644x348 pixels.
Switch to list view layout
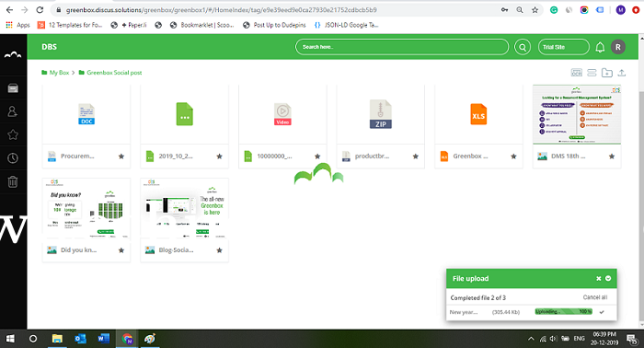point(592,73)
